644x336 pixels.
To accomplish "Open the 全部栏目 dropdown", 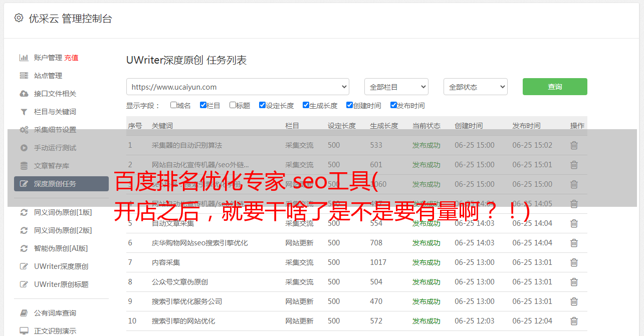I will 396,87.
